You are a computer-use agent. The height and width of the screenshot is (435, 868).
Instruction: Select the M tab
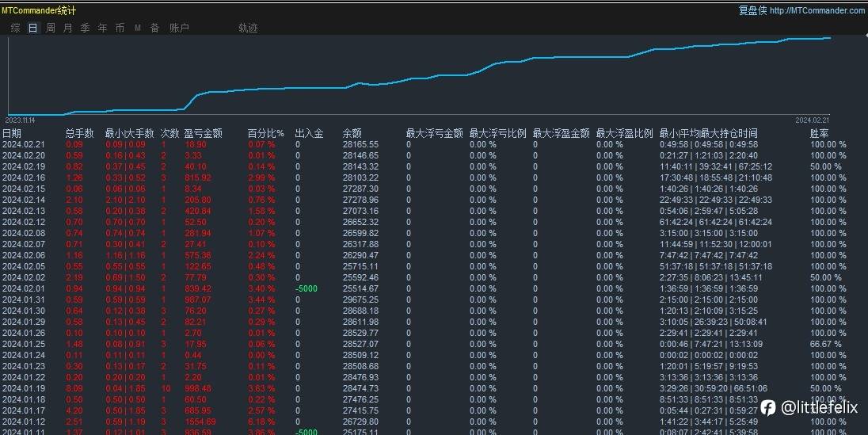pos(137,28)
